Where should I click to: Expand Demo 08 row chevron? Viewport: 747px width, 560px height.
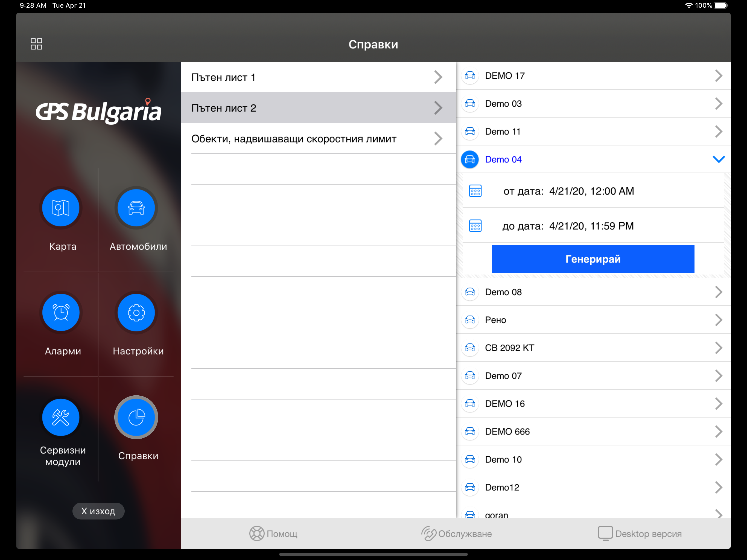[x=719, y=292]
